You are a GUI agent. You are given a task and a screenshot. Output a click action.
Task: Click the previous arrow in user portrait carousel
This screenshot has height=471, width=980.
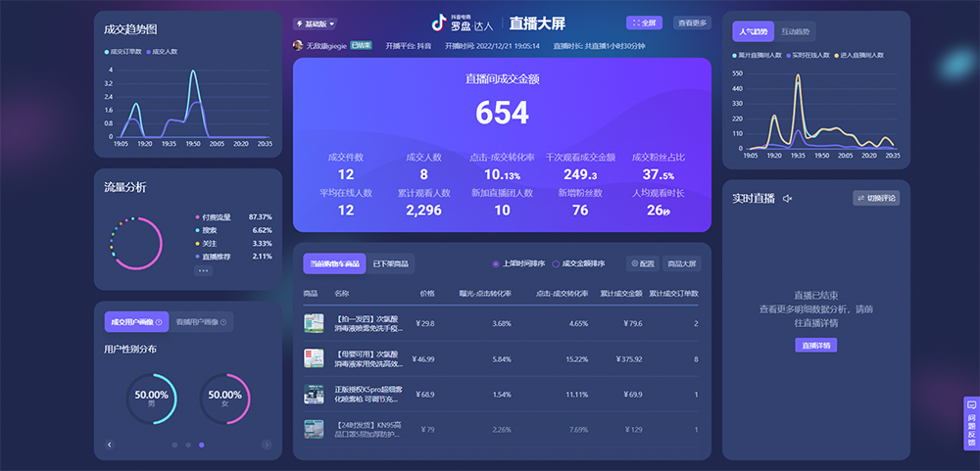tap(110, 445)
